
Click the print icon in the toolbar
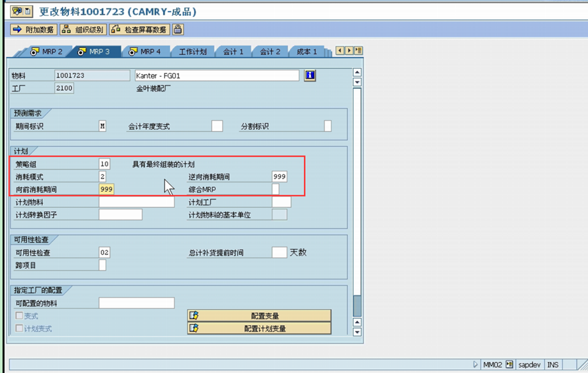click(x=176, y=29)
